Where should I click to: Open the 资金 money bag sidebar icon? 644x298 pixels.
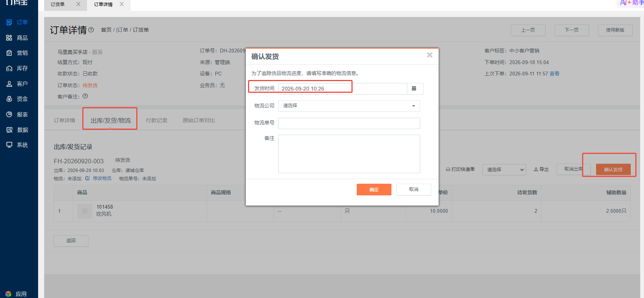pyautogui.click(x=9, y=99)
